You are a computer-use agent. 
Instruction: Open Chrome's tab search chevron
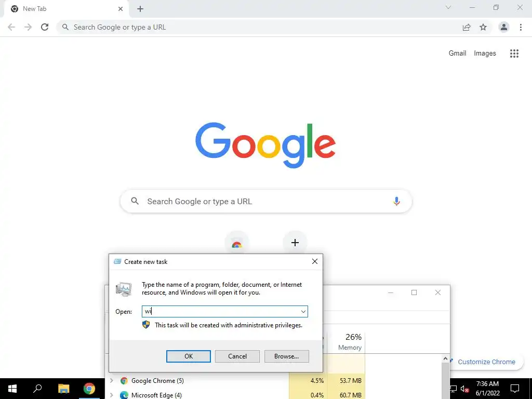coord(448,7)
